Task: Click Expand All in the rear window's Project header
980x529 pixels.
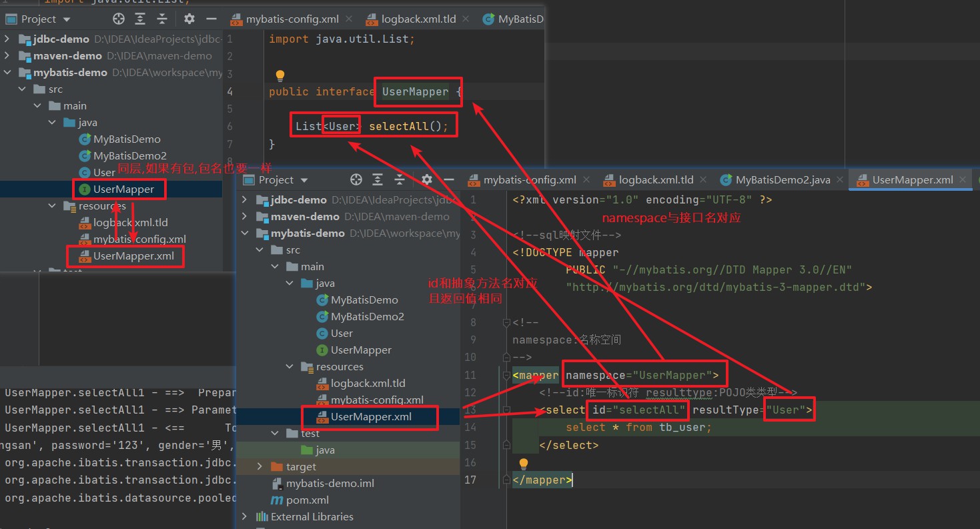Action: [x=141, y=19]
